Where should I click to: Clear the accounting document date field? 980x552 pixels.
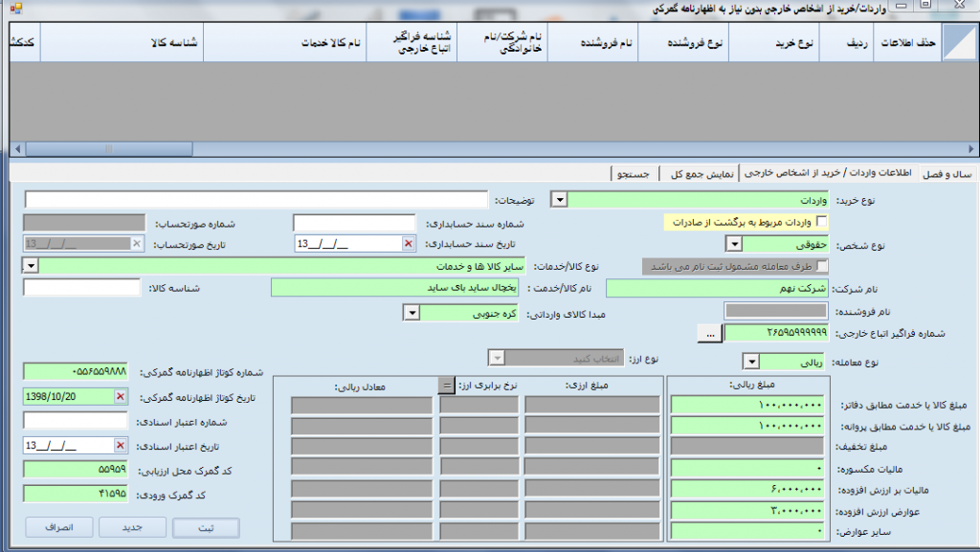click(x=408, y=244)
